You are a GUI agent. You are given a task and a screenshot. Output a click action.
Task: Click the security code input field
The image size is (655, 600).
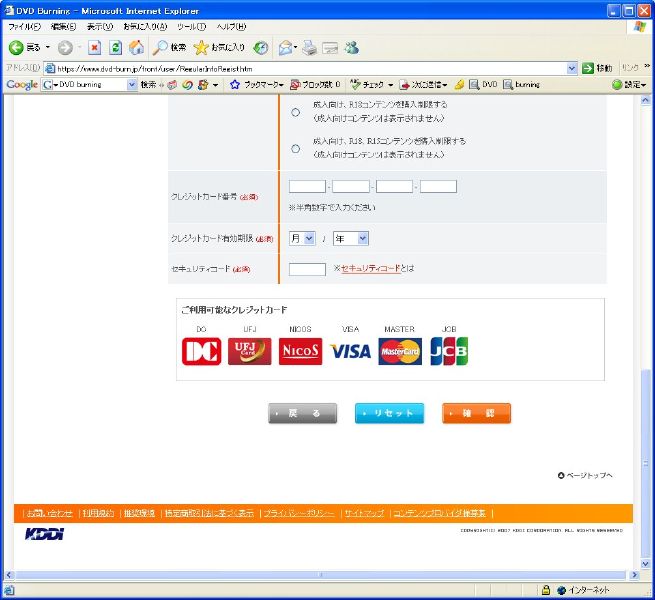tap(307, 269)
